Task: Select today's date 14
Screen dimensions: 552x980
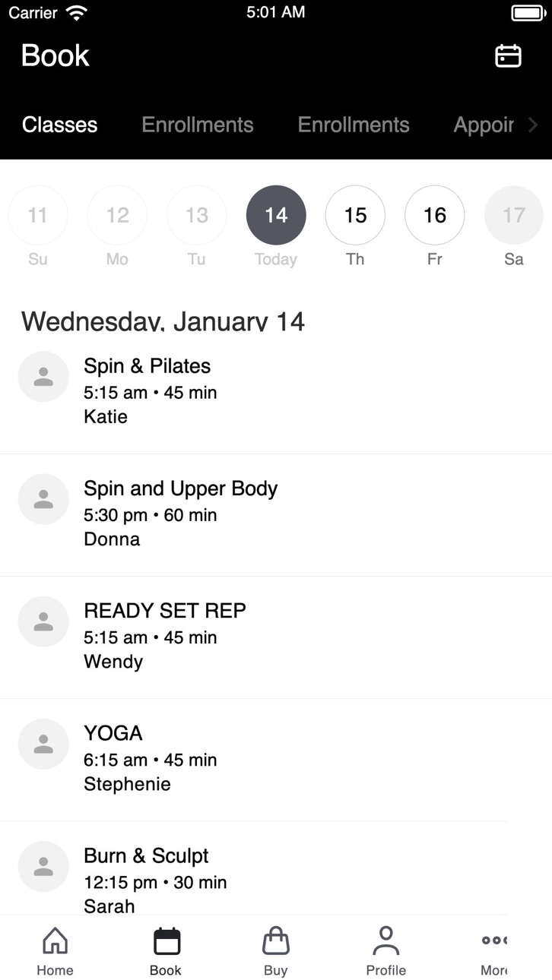Action: coord(276,215)
